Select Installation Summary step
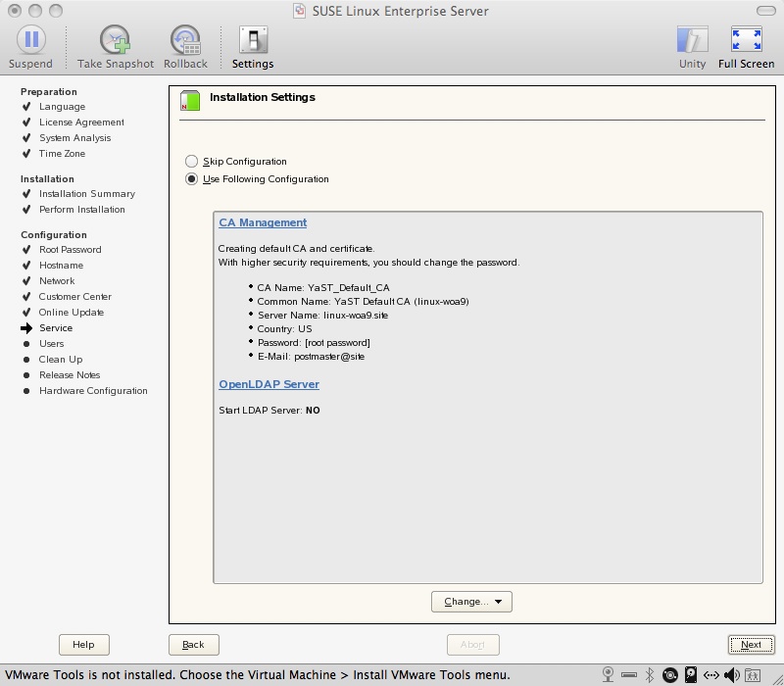 coord(87,193)
